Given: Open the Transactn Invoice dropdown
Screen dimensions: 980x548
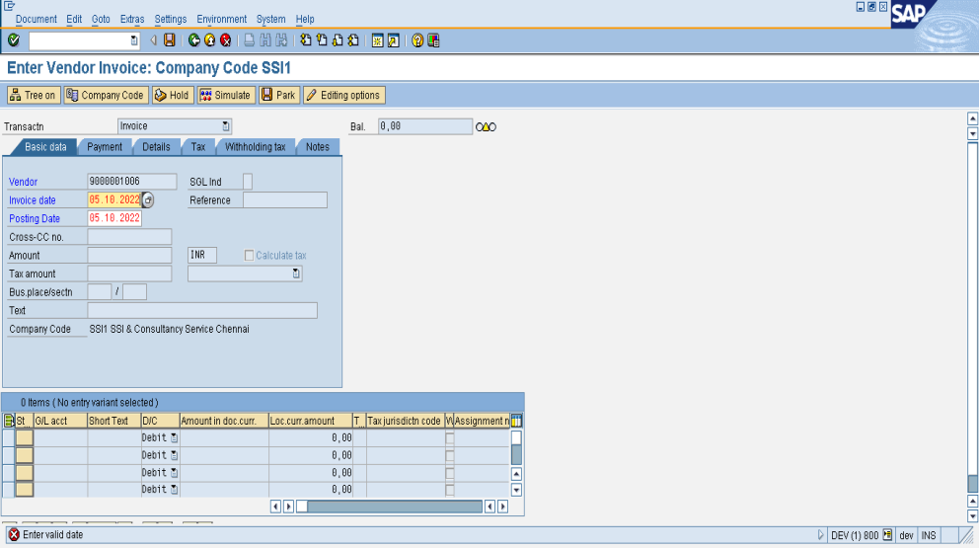Looking at the screenshot, I should (226, 126).
